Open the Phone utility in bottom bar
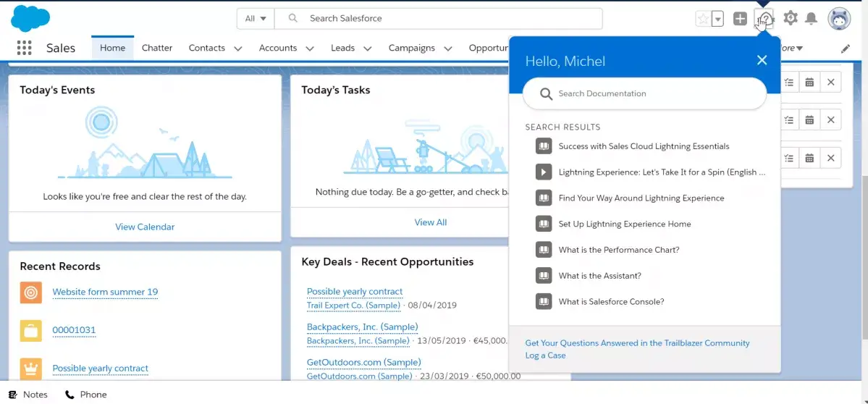 tap(86, 395)
